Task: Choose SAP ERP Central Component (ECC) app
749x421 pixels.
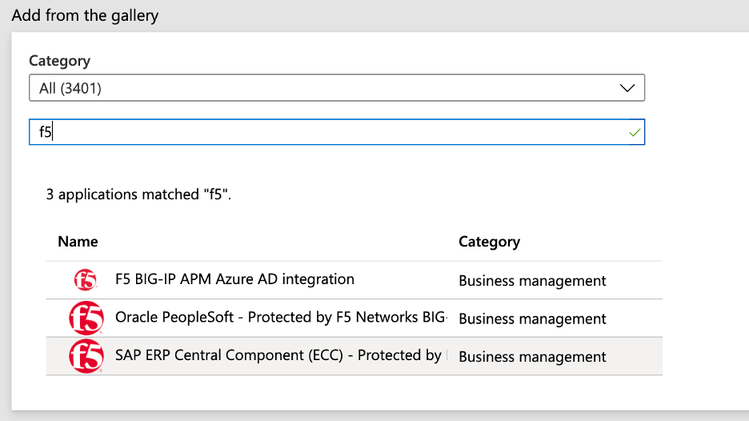Action: click(279, 356)
